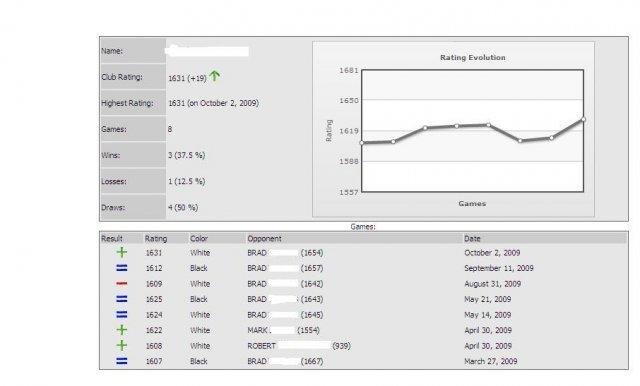Click the 1650 label on the chart axis
Image resolution: width=640 pixels, height=386 pixels.
tap(349, 100)
